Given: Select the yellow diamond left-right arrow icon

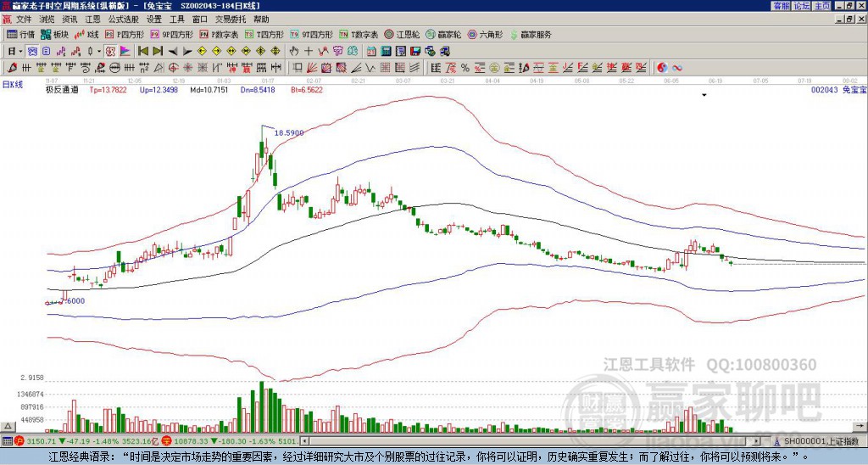Looking at the screenshot, I should coord(231,52).
